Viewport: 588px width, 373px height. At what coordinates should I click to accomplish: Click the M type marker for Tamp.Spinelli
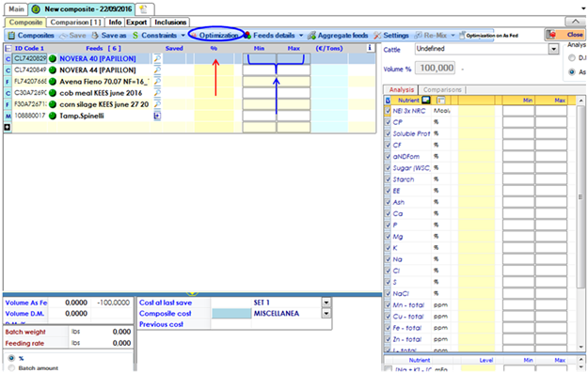[8, 117]
